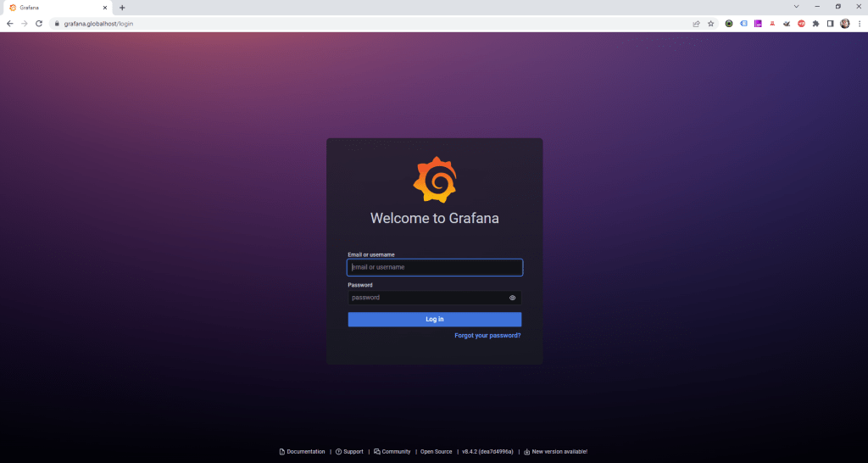Open Chrome's three-dot menu
868x463 pixels.
859,24
